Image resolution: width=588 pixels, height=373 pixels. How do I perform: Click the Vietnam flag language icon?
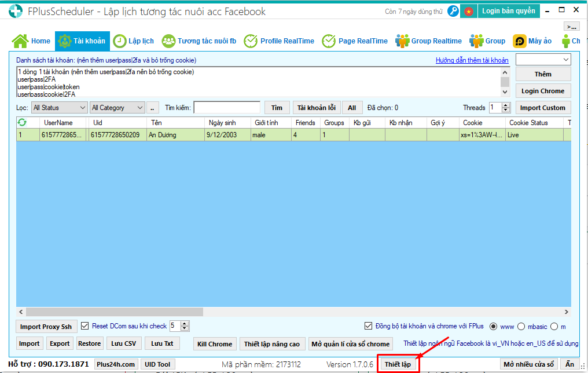coord(468,11)
